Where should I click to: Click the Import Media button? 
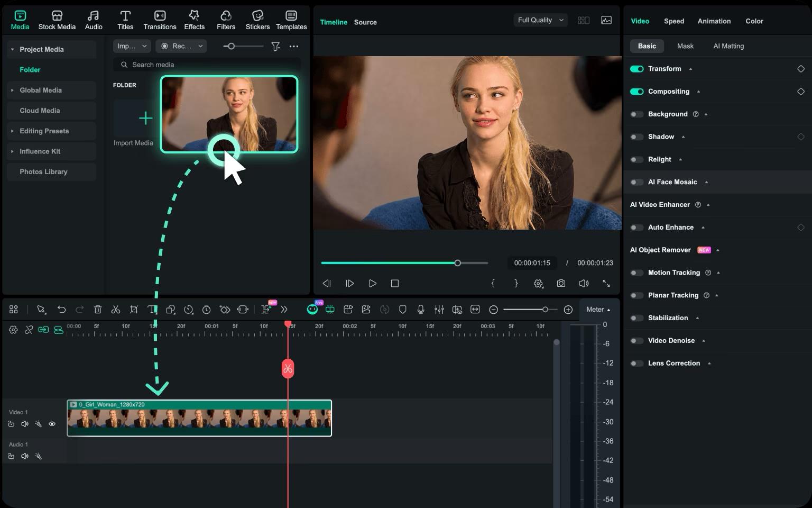tap(133, 124)
